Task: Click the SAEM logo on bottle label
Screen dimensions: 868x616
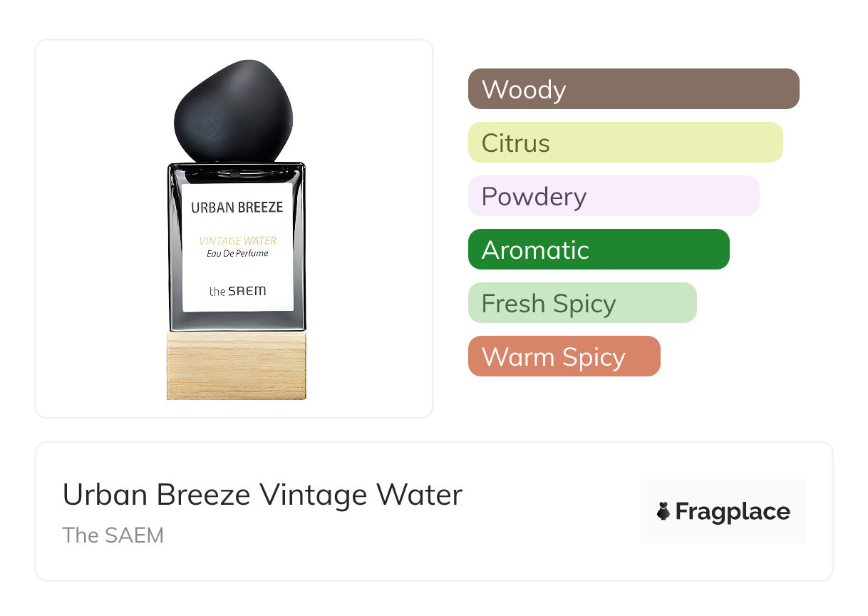Action: [237, 291]
